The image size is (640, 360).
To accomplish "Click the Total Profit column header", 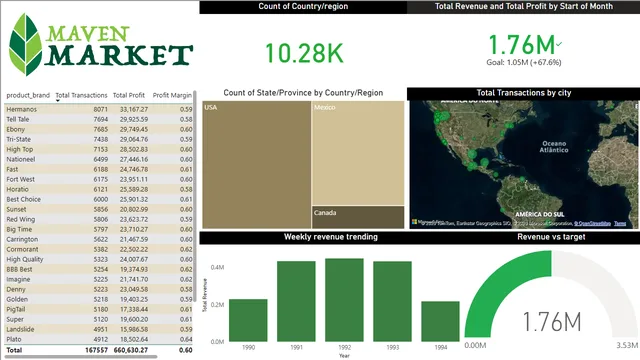I will 129,96.
